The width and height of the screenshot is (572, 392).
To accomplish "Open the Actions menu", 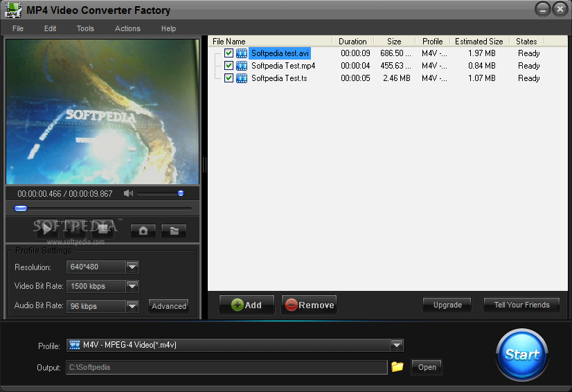I will click(x=127, y=28).
